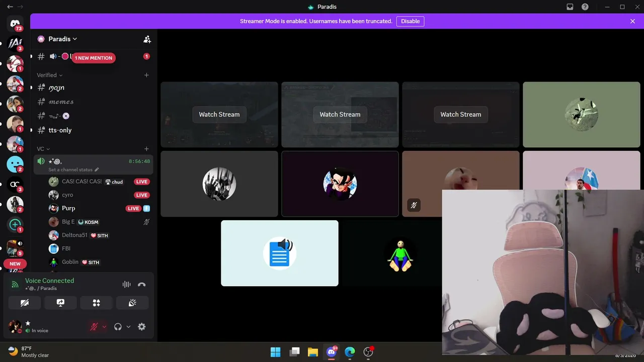
Task: Go forward with the title bar arrow
Action: 21,7
